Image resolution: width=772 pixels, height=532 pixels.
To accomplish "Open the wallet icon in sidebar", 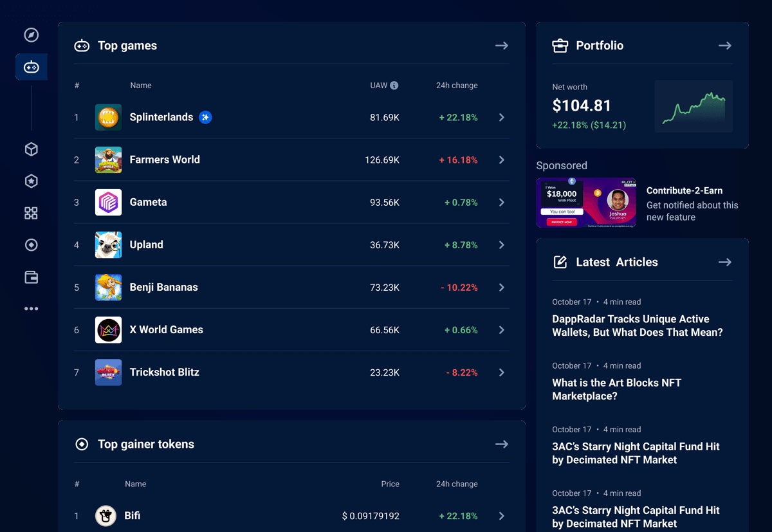I will 31,277.
